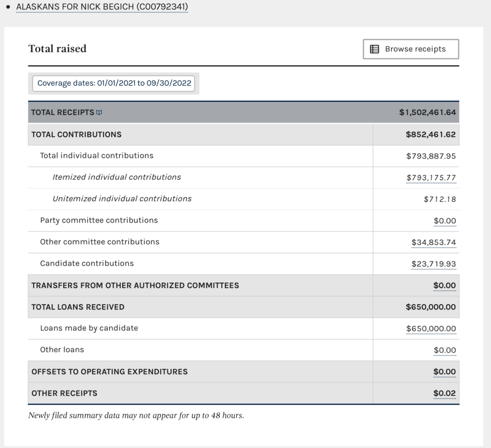Click the table icon in Browse receipts

374,49
